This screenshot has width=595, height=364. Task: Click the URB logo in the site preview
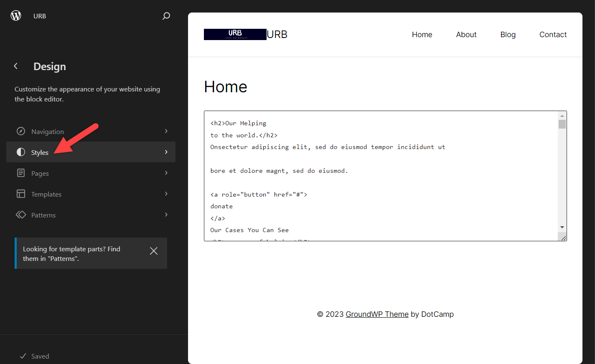(x=235, y=34)
